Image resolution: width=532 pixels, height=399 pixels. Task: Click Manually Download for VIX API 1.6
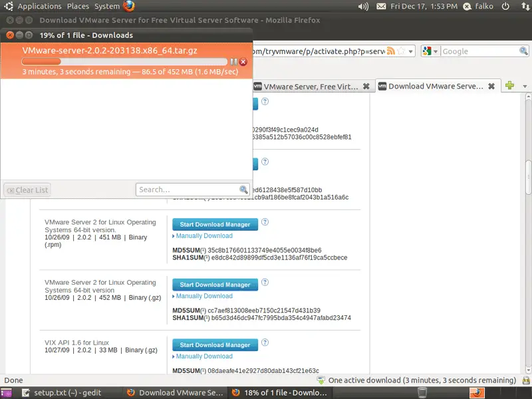204,356
